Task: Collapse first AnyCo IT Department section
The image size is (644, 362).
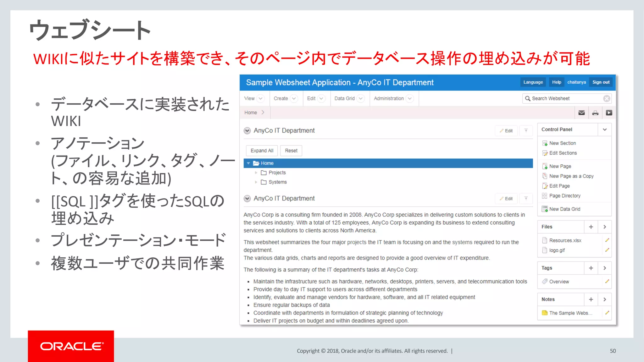Action: tap(247, 130)
